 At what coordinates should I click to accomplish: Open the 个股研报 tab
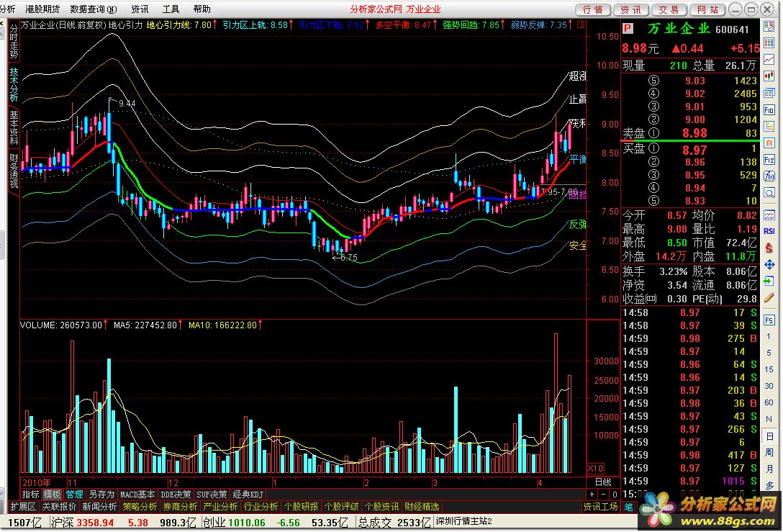tap(301, 507)
